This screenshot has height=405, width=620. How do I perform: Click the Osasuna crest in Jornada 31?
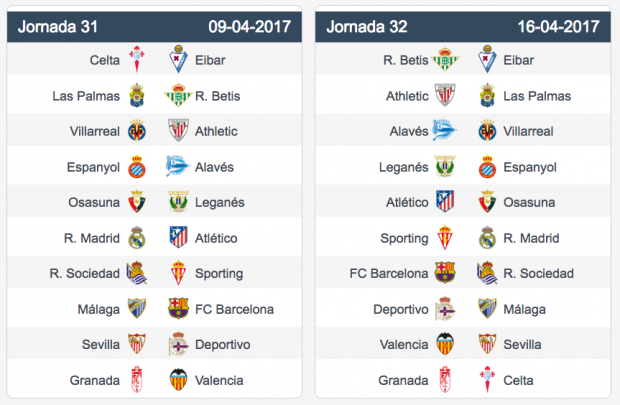click(x=137, y=202)
